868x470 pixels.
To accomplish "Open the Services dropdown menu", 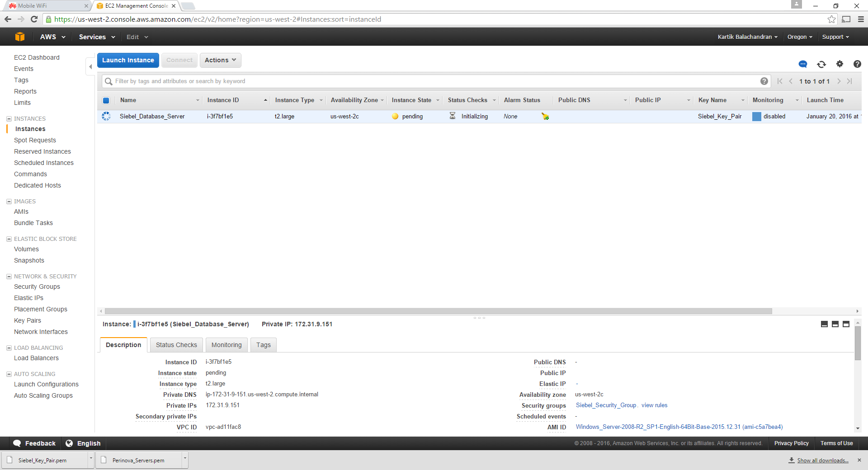I will click(97, 37).
